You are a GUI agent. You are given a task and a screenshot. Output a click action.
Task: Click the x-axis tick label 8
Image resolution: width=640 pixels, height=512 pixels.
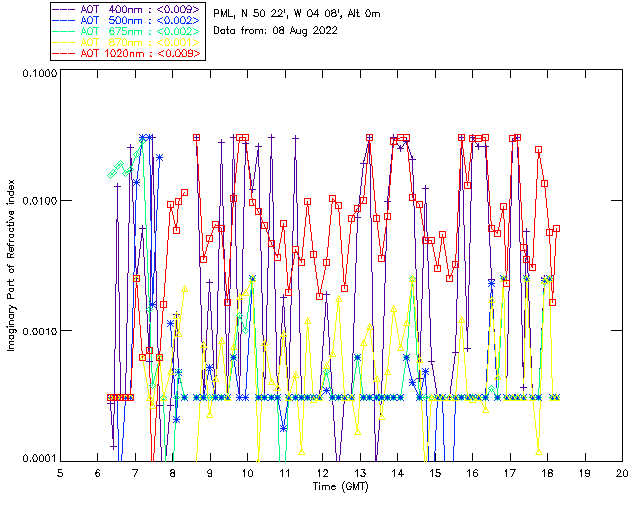click(x=173, y=473)
